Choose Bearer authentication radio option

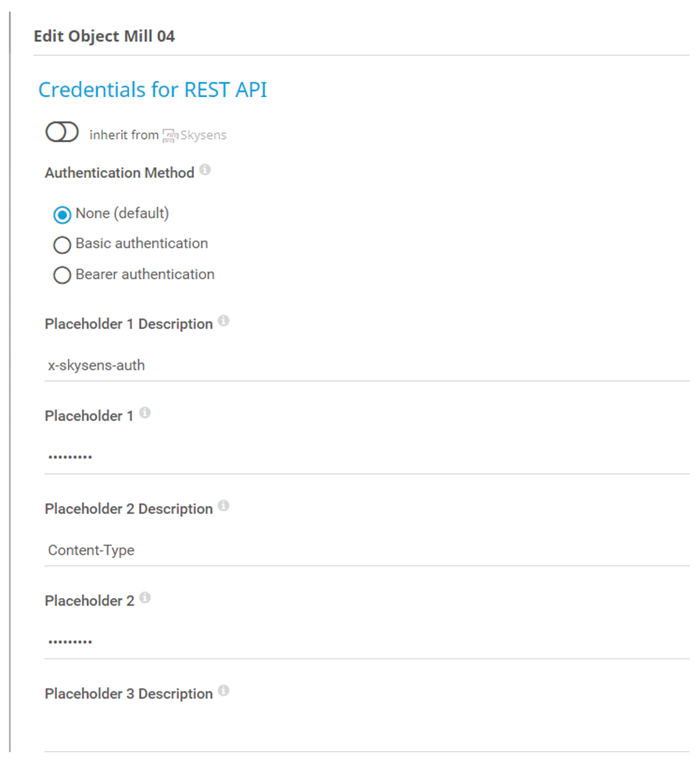pos(62,275)
